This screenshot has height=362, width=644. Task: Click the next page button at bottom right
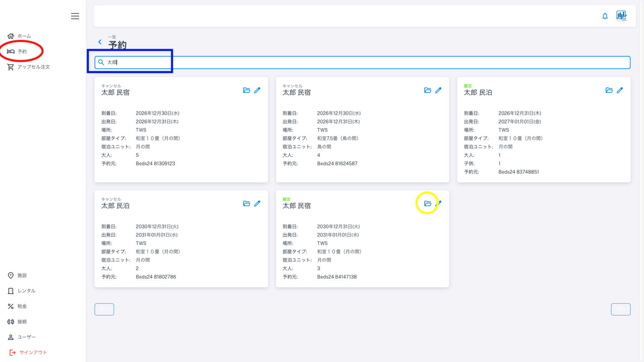tap(621, 309)
